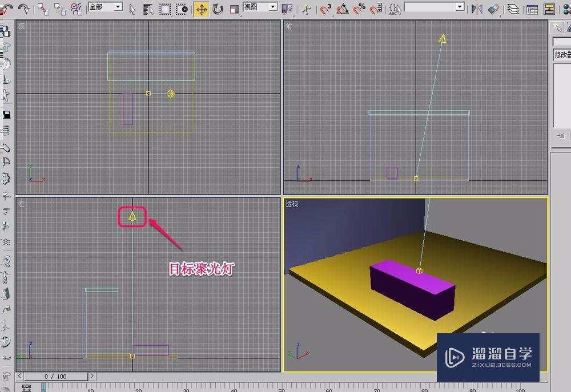This screenshot has width=571, height=392.
Task: Activate the Select and Link tool
Action: click(x=43, y=9)
